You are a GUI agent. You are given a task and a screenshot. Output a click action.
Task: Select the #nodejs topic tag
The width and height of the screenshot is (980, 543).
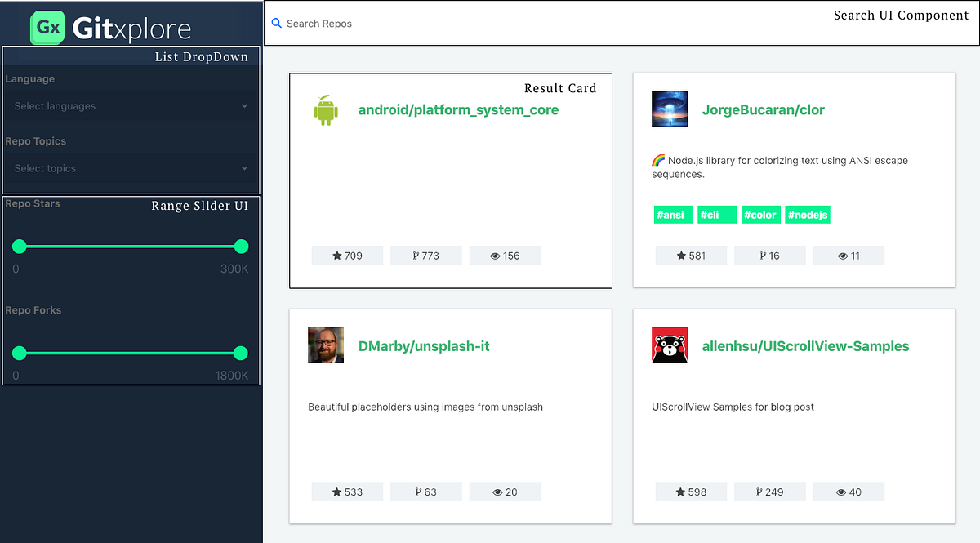[x=807, y=214]
